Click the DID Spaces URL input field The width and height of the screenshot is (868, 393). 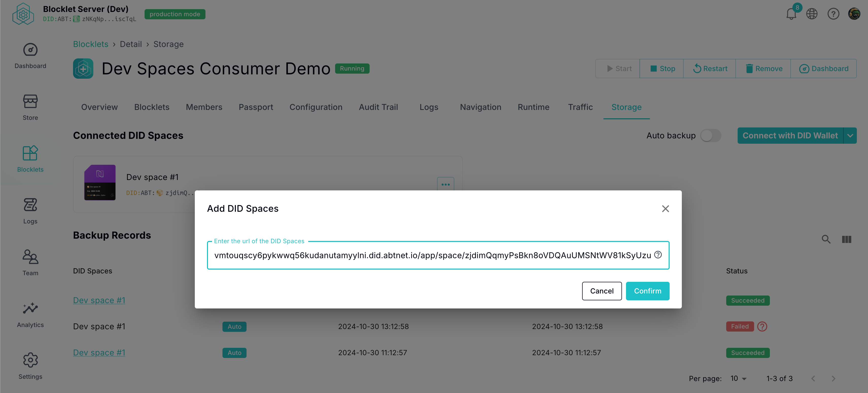[x=432, y=255]
